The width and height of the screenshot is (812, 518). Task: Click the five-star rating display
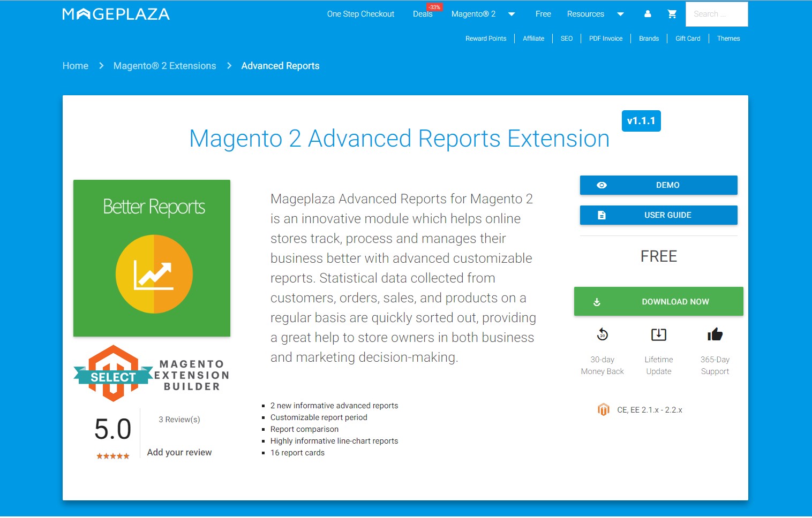coord(113,456)
